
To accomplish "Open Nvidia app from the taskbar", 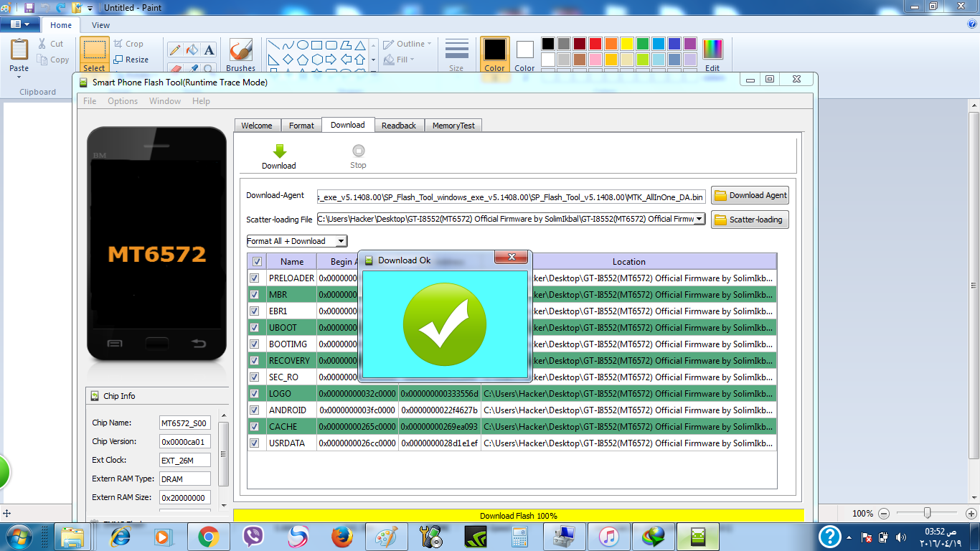I will click(x=476, y=536).
